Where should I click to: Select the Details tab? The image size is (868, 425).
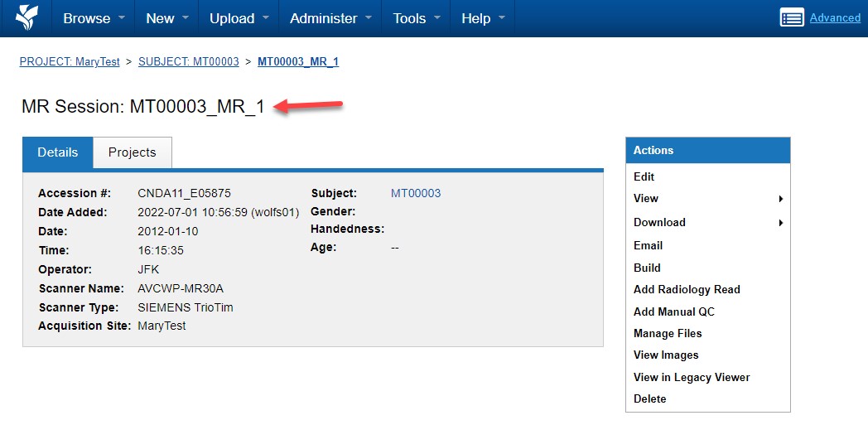coord(58,152)
